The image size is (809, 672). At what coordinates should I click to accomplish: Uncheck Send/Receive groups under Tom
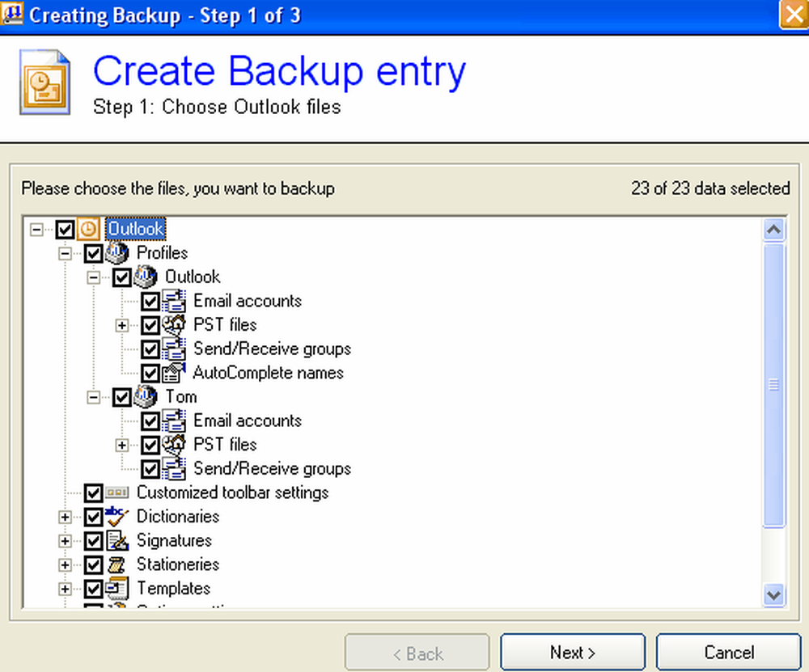[x=150, y=469]
